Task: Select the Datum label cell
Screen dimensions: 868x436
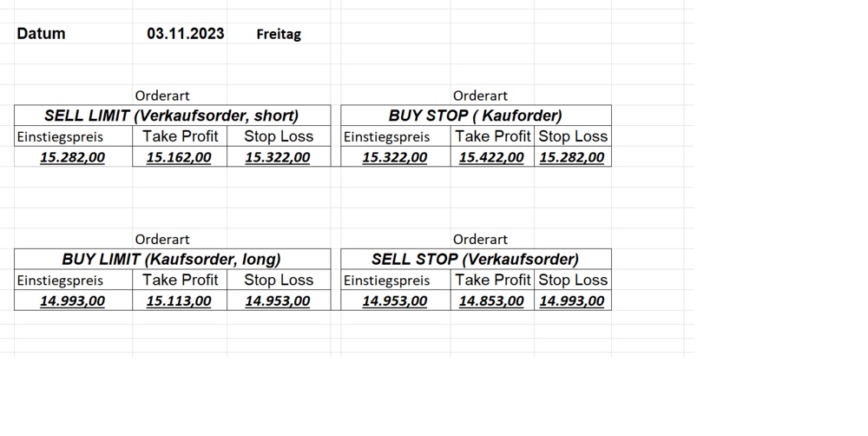Action: point(42,34)
